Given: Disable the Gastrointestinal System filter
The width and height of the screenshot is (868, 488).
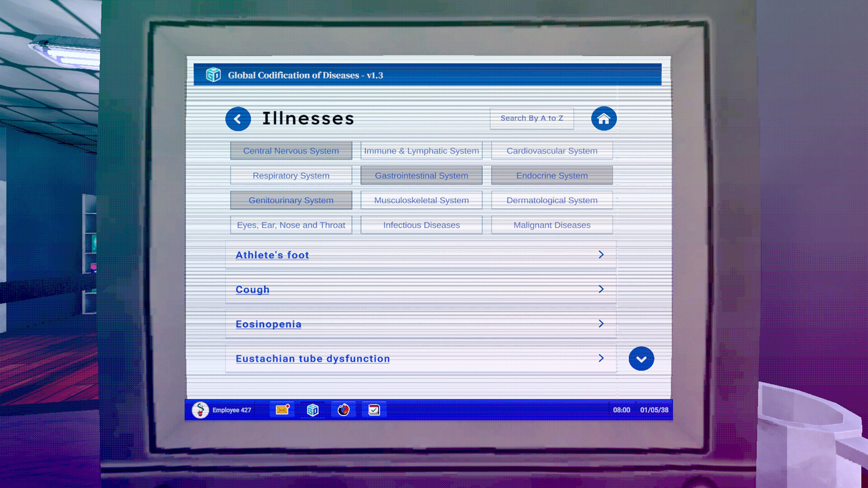Looking at the screenshot, I should (x=421, y=175).
